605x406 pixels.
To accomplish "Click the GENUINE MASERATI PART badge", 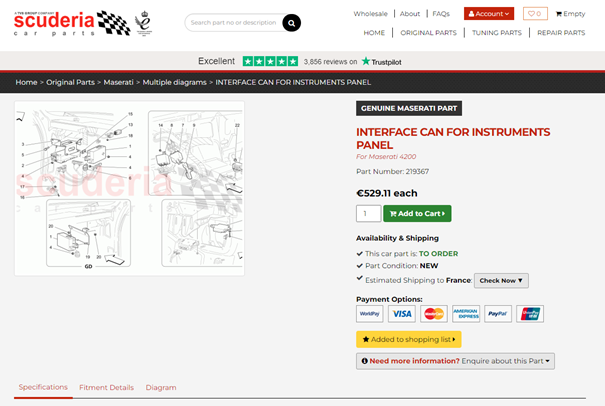I will 409,108.
